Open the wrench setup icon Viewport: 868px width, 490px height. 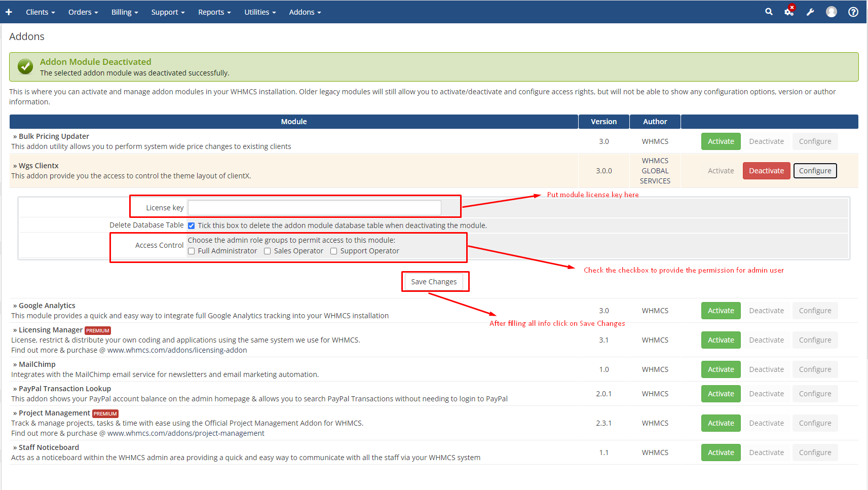coord(810,12)
